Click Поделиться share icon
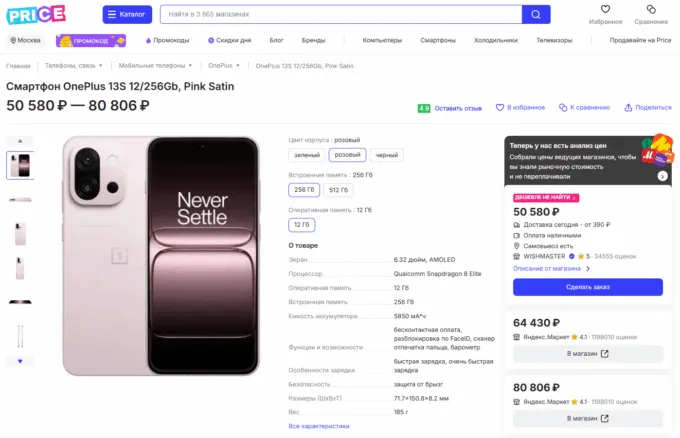 click(627, 107)
